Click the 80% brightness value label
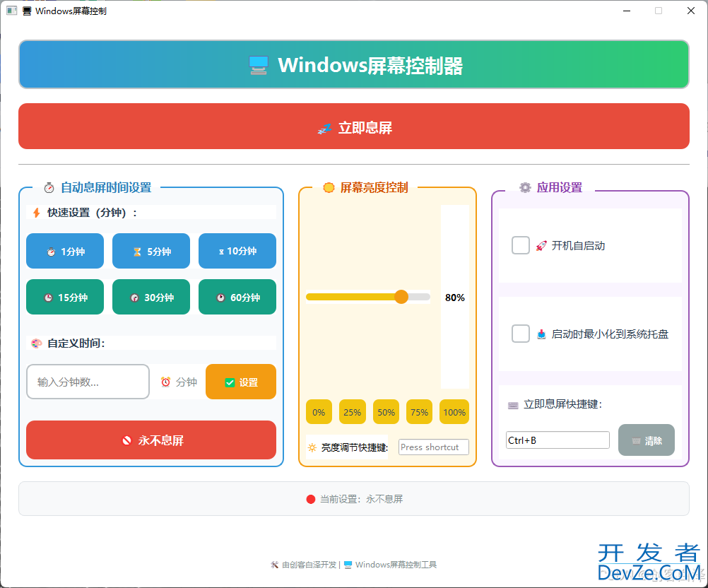The image size is (708, 588). pos(455,298)
